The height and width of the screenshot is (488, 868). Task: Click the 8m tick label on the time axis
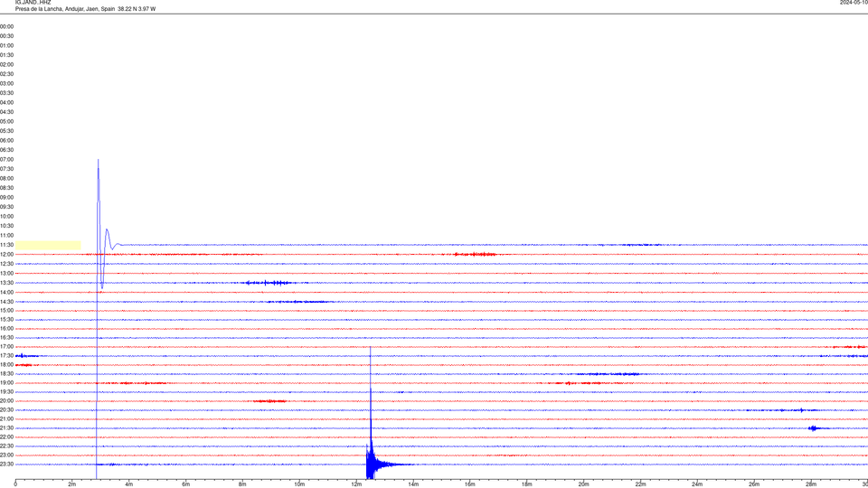tap(242, 484)
